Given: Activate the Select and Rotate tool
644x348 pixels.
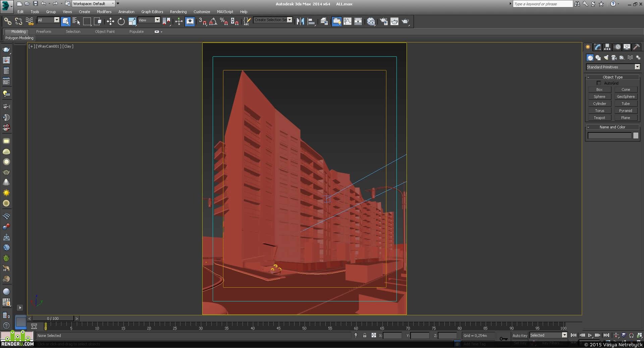Looking at the screenshot, I should pyautogui.click(x=121, y=21).
